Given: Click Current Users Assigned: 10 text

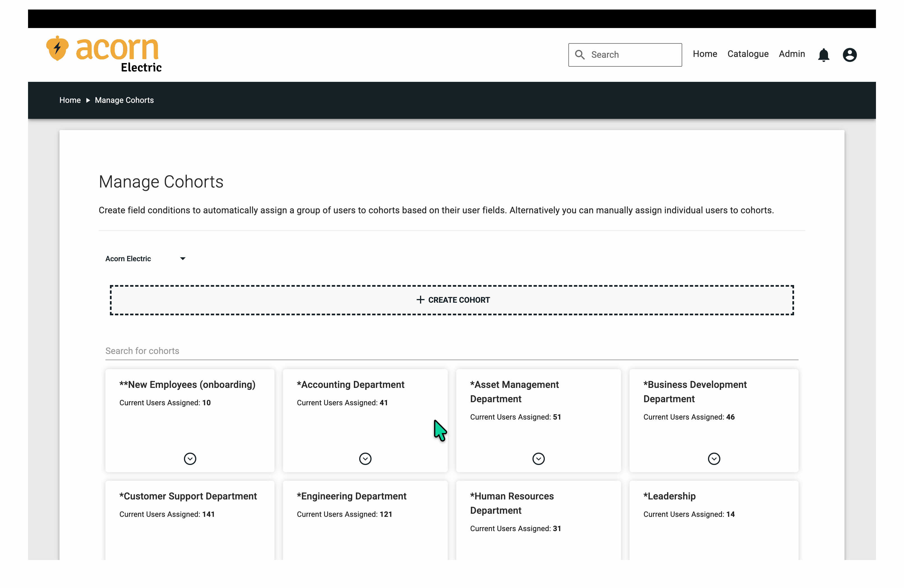Looking at the screenshot, I should tap(165, 403).
